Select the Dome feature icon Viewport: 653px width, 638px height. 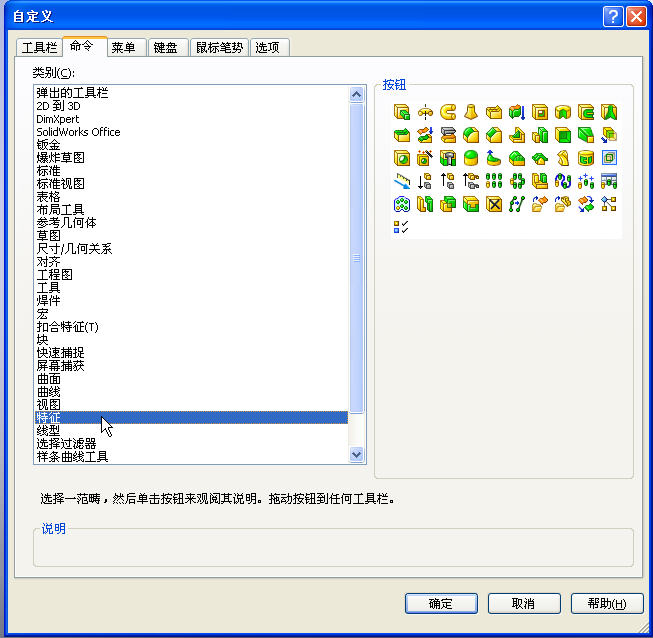(x=471, y=158)
